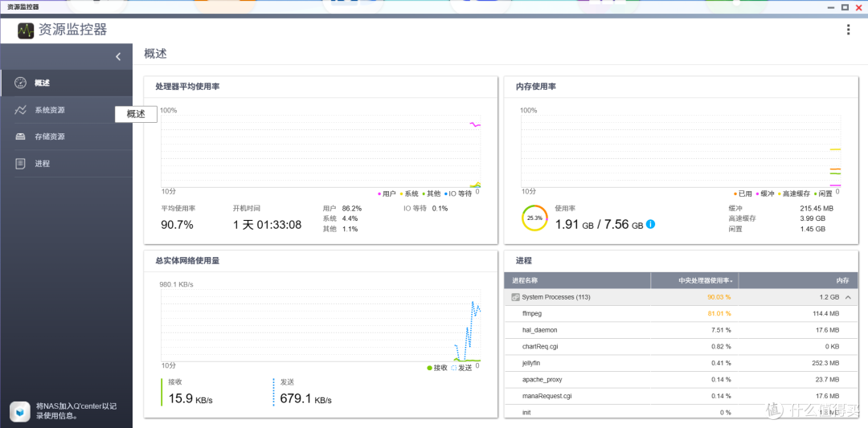
Task: Click the 3.99 GB 高速缓存 value
Action: [x=813, y=218]
